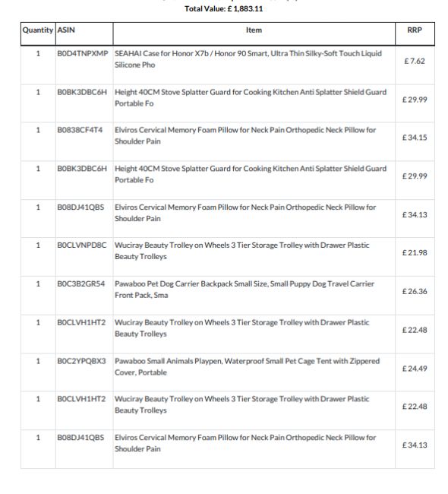
Task: Select ASIN B0CLVNPD8C cell
Action: 81,245
